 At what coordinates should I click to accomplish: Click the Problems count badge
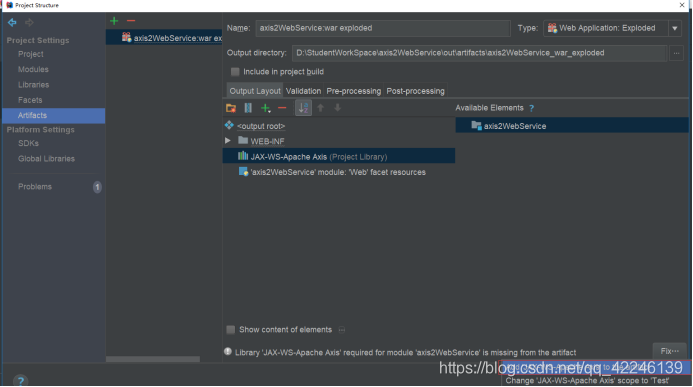(97, 187)
